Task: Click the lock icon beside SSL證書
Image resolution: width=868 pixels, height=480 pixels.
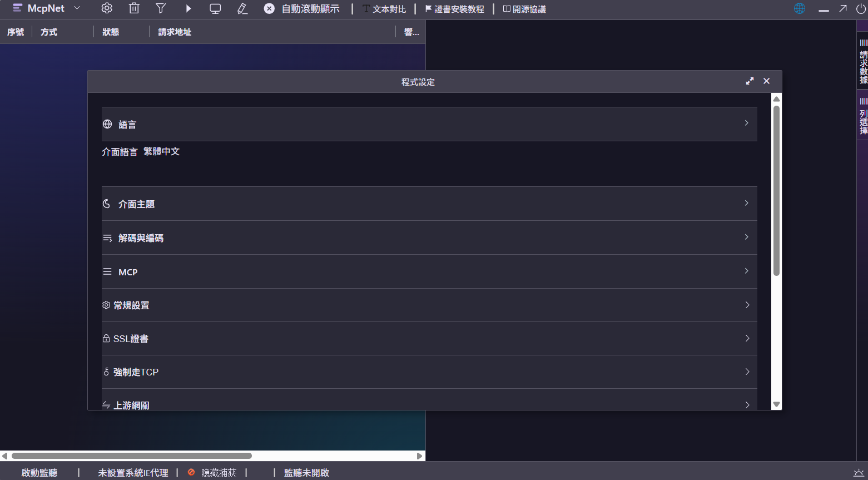Action: (106, 338)
